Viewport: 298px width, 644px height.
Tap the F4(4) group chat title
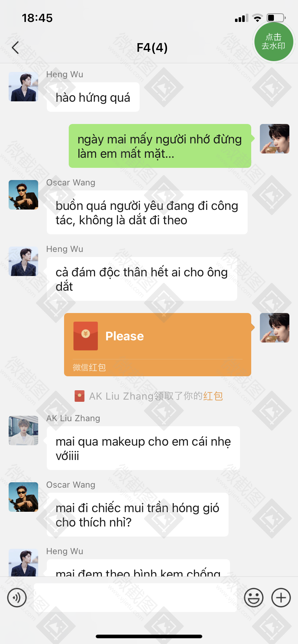152,47
